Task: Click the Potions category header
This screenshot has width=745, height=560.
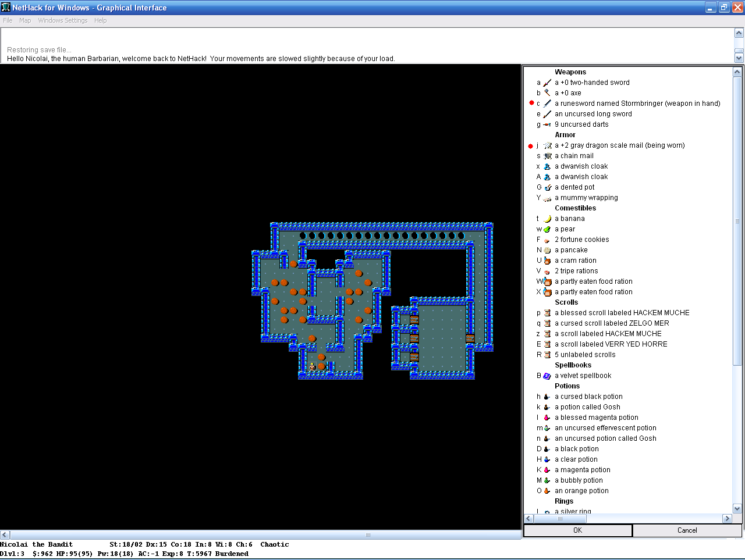Action: click(567, 386)
